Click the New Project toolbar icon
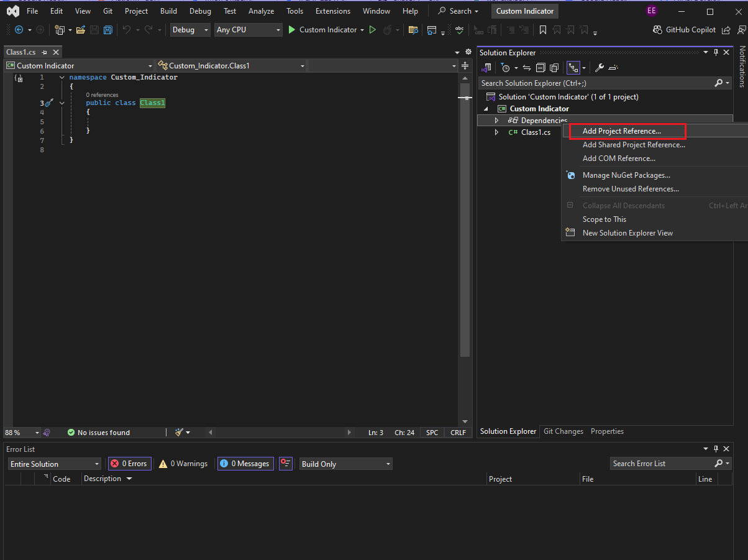The width and height of the screenshot is (748, 560). [x=60, y=30]
